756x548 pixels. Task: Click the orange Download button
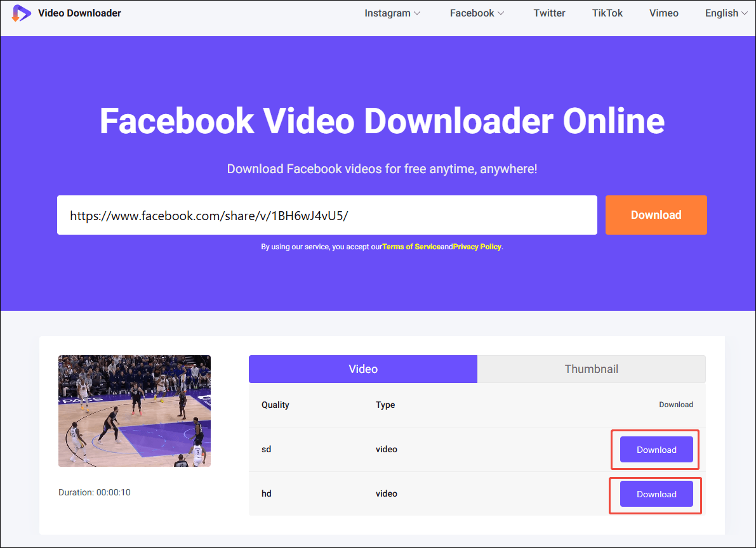pos(656,215)
